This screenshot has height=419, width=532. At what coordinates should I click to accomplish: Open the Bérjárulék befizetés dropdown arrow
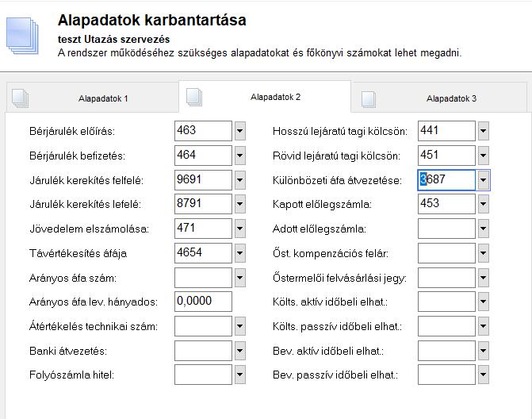pos(240,156)
